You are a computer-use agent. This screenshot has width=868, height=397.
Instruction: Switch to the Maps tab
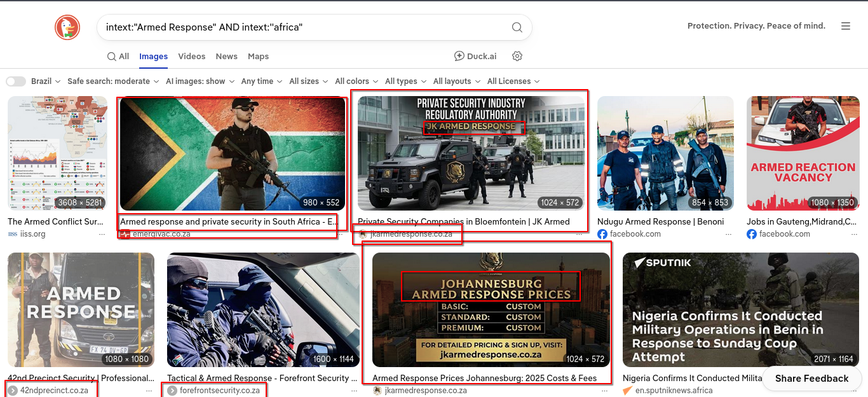pyautogui.click(x=258, y=56)
